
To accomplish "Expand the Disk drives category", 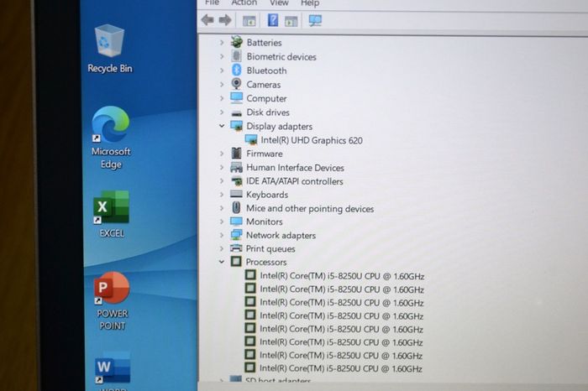I will click(222, 112).
